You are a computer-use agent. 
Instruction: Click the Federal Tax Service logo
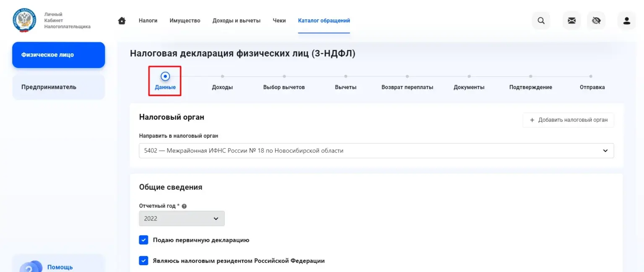click(x=25, y=21)
